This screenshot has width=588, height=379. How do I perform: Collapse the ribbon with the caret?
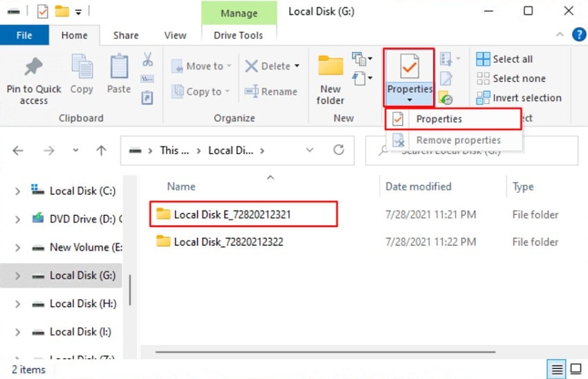[560, 35]
